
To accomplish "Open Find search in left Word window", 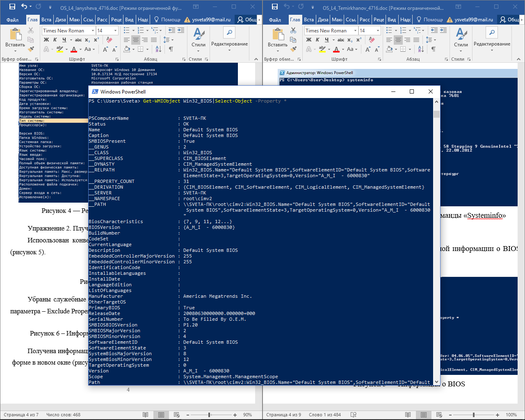I will (x=229, y=32).
